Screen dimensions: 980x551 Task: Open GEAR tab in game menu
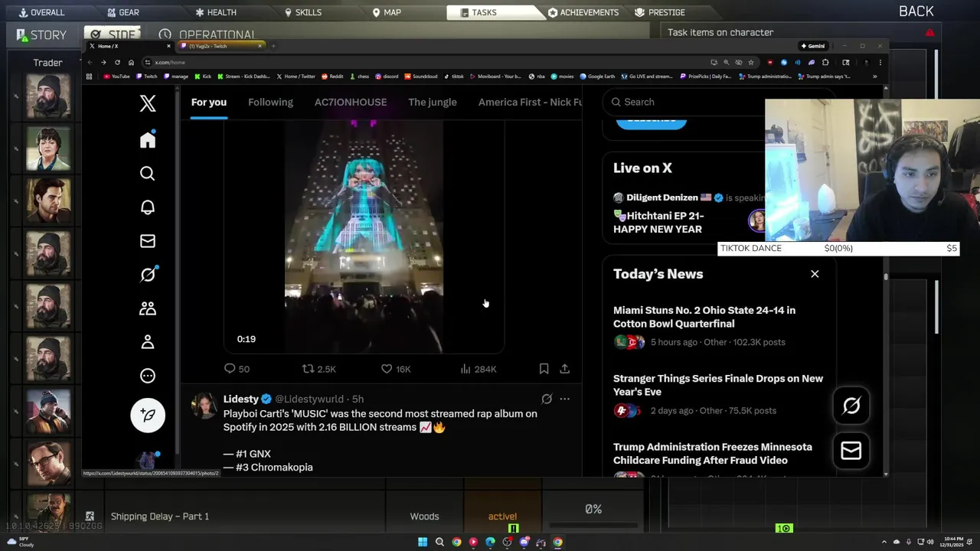pyautogui.click(x=122, y=12)
